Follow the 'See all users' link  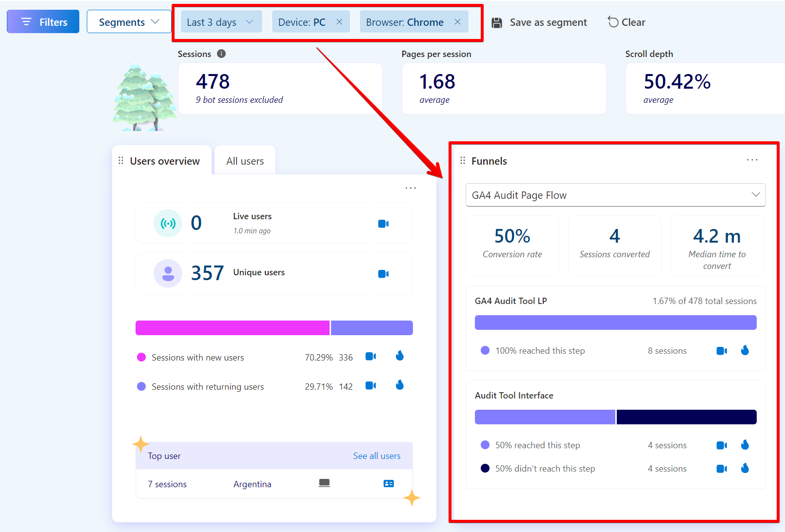click(x=376, y=456)
